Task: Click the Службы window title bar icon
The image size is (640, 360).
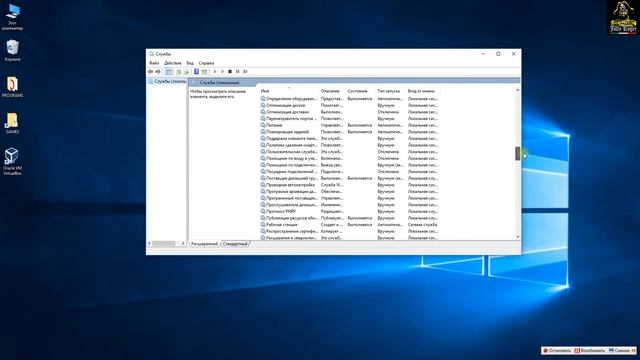Action: point(151,54)
